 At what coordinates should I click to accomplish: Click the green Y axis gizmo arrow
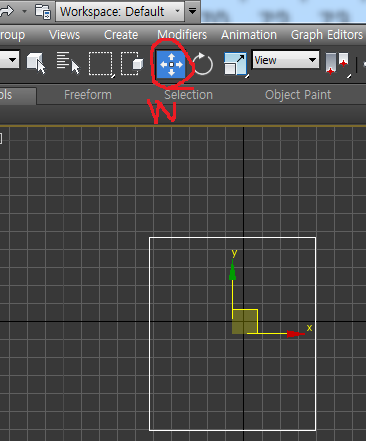pos(233,270)
